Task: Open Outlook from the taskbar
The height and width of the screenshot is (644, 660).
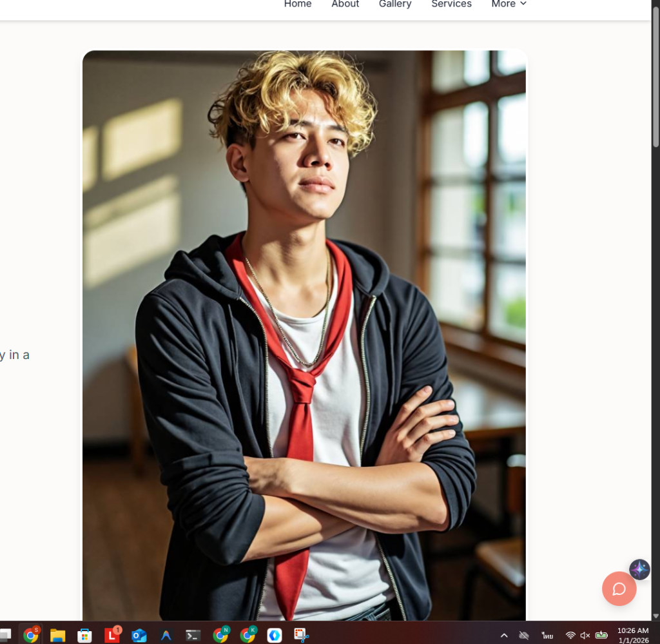Action: pos(139,636)
